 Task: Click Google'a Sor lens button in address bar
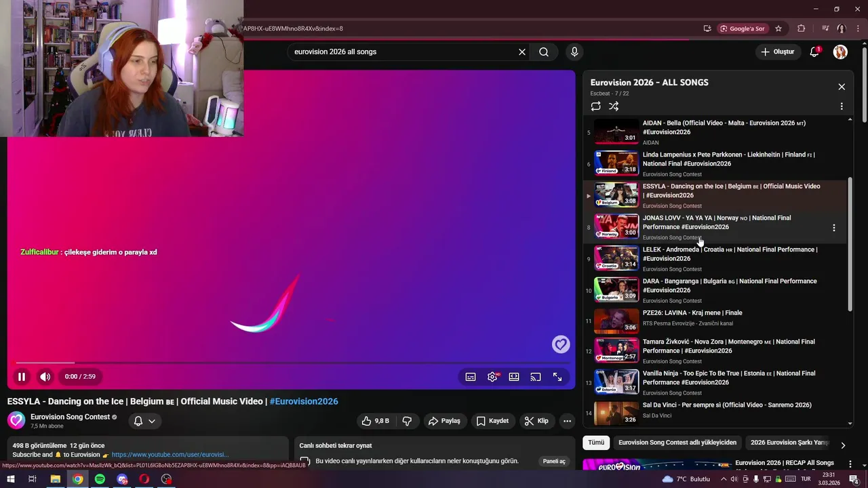(743, 28)
